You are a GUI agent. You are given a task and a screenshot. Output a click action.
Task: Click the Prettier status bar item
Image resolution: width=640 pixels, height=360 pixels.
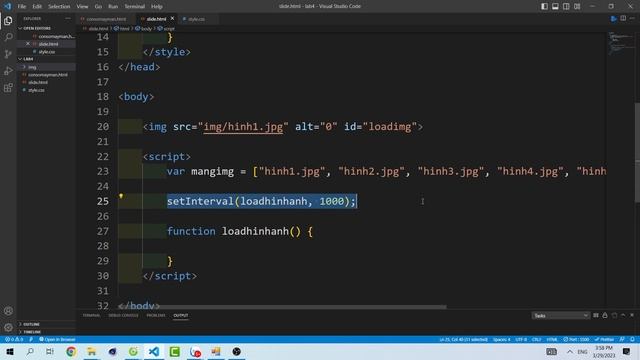[604, 340]
